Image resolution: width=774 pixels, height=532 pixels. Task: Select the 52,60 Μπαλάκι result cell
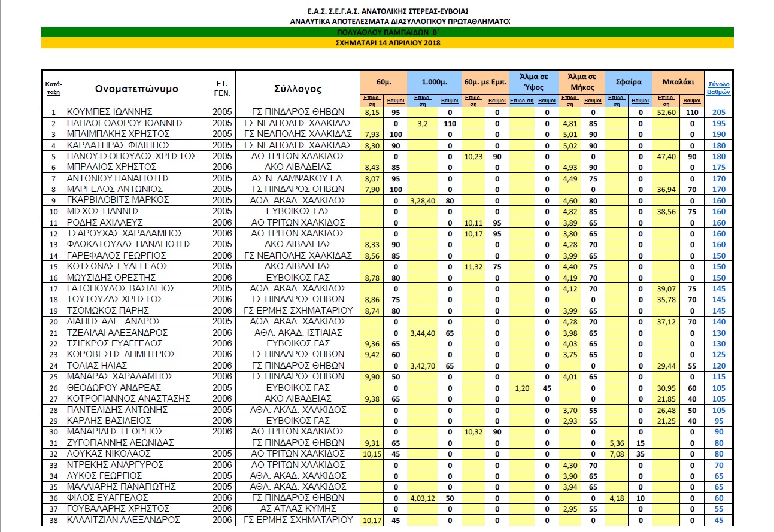(666, 112)
